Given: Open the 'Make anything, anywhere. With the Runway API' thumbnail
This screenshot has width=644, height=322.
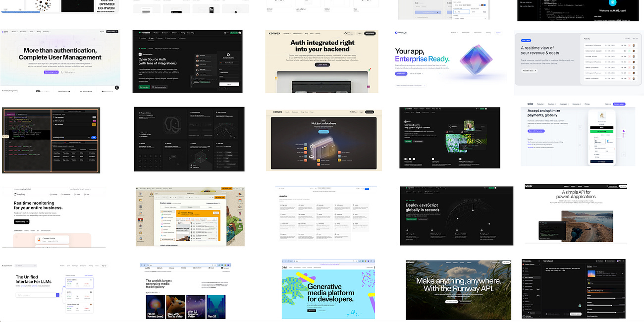Looking at the screenshot, I should pos(459,290).
